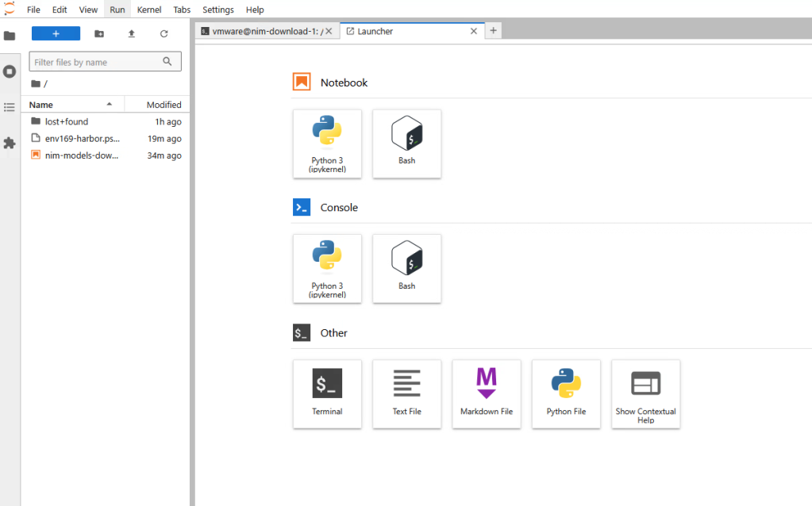
Task: Create a new Markdown File
Action: (487, 394)
